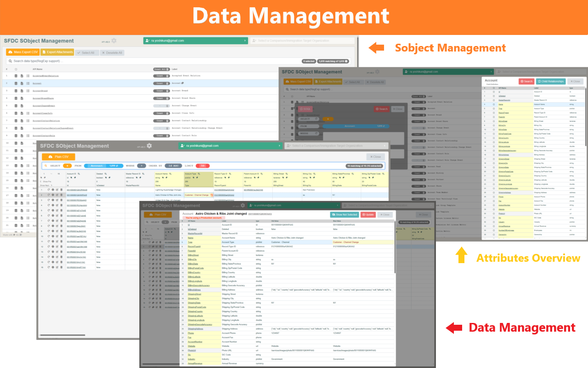The height and width of the screenshot is (368, 588).
Task: Check the header checkbox to select all data types
Action: 16,69
